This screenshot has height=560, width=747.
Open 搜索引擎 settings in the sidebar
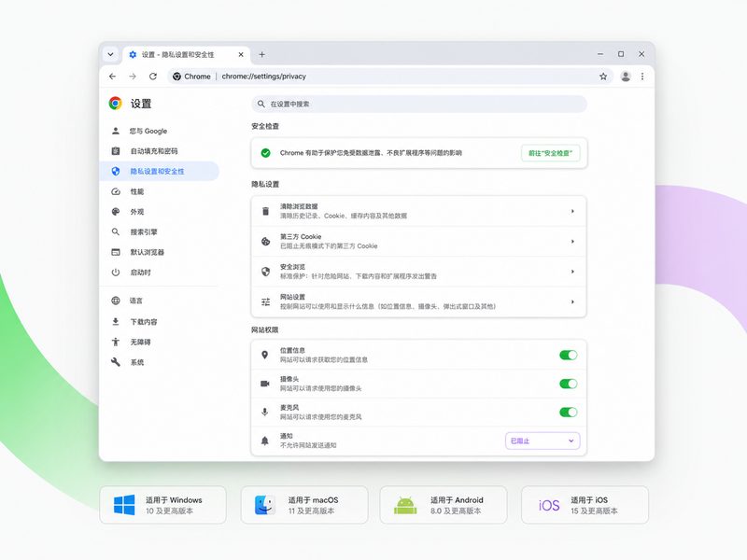click(160, 231)
